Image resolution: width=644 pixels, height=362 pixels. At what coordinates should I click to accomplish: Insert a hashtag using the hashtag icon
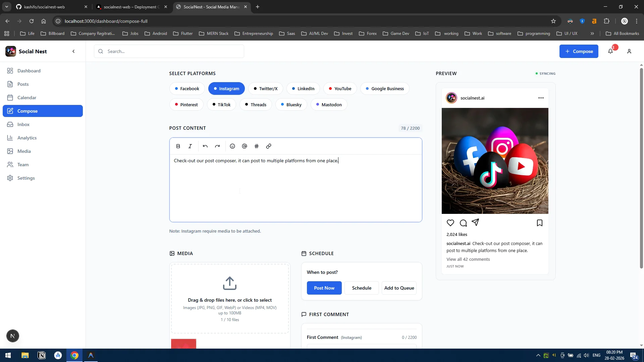click(x=257, y=146)
